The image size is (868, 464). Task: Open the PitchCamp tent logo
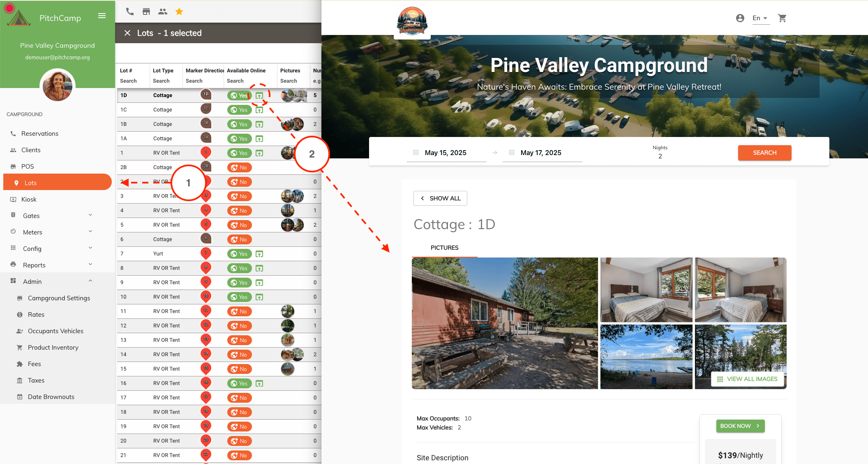coord(19,18)
